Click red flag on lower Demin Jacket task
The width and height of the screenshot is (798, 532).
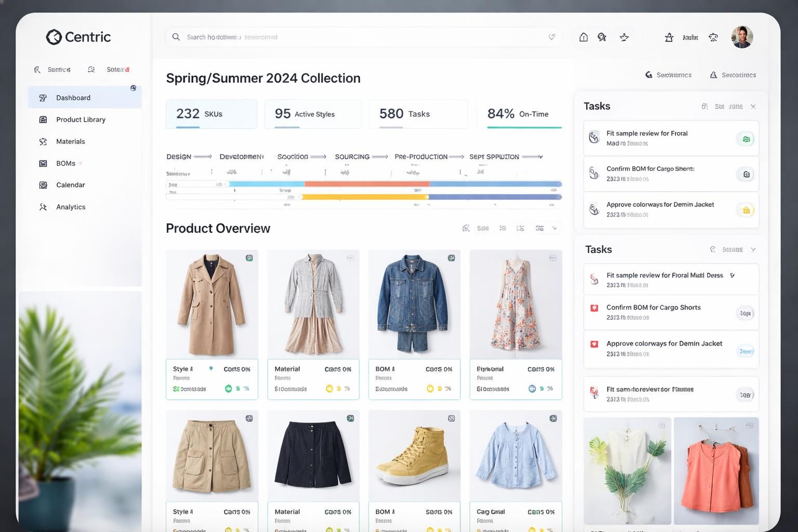(594, 344)
